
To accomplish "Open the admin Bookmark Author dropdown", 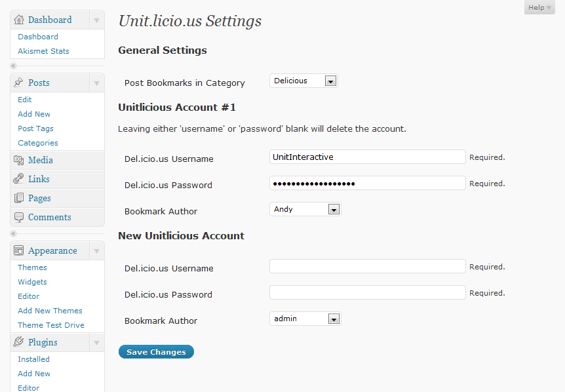I will coord(305,319).
